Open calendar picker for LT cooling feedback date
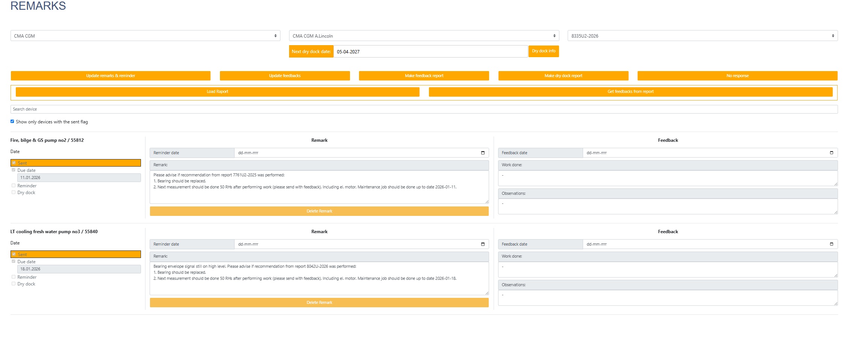The width and height of the screenshot is (868, 349). (x=831, y=244)
